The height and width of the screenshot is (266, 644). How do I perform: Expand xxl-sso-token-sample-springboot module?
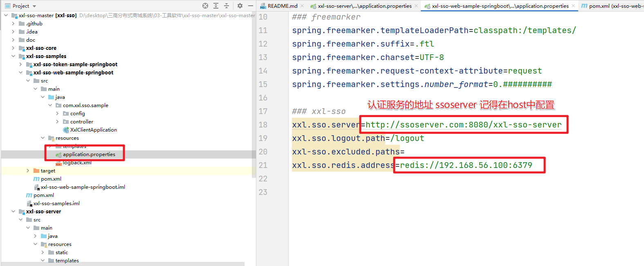[21, 65]
